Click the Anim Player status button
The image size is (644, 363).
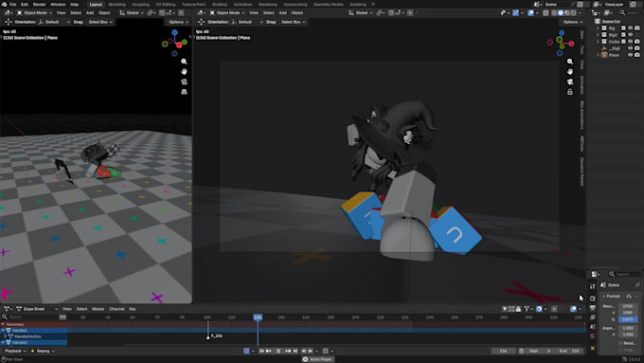(x=317, y=359)
